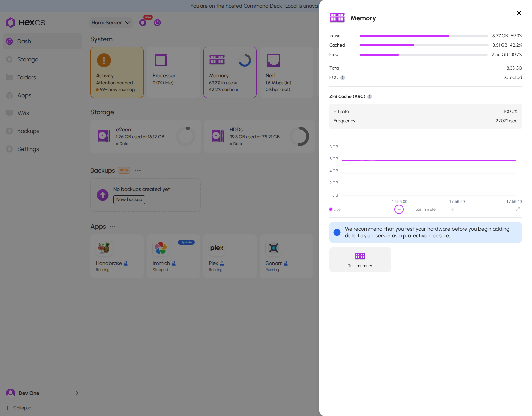This screenshot has height=416, width=532.
Task: Open VMs in sidebar
Action: click(x=43, y=113)
